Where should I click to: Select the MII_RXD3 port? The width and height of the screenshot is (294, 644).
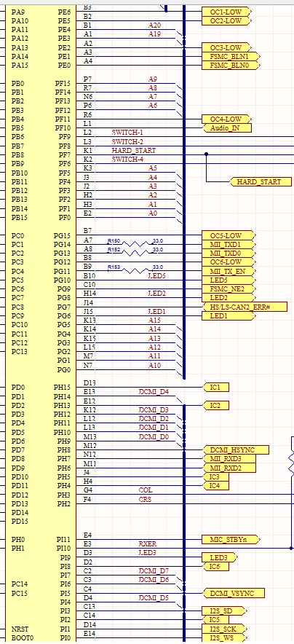tap(230, 459)
